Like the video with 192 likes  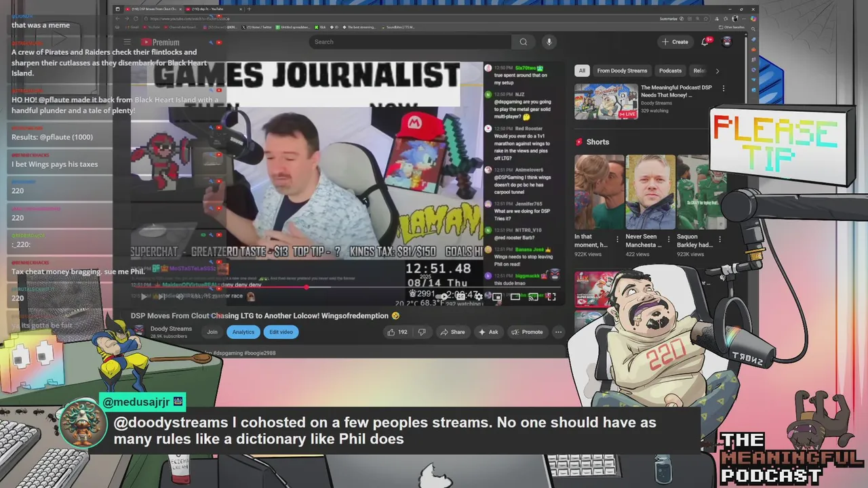[x=397, y=332]
